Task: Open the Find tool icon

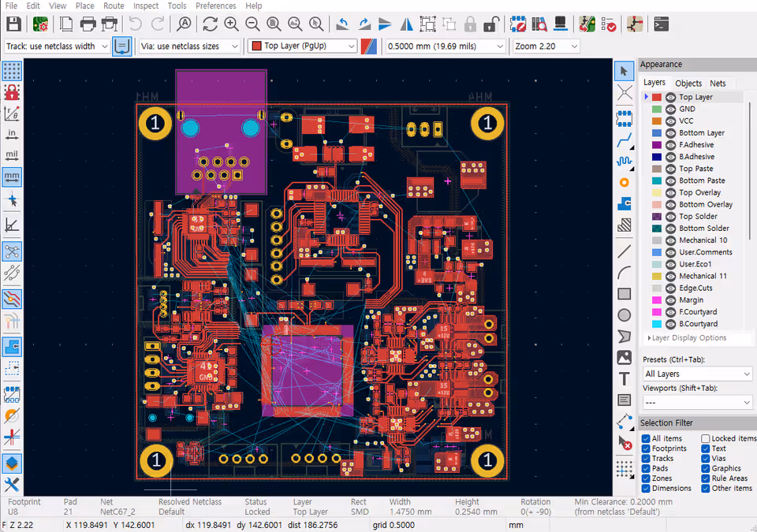Action: 184,24
